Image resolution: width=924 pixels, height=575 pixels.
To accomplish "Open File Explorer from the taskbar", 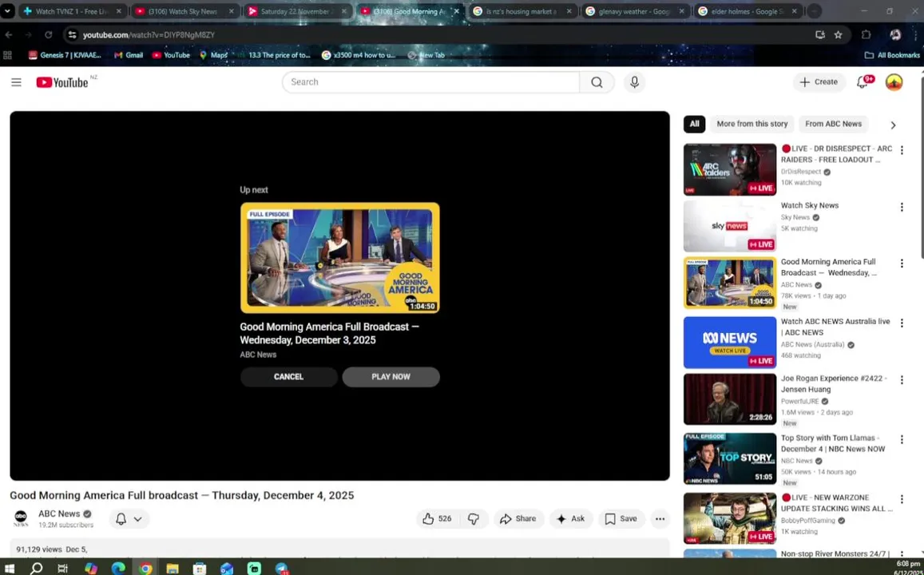I will (172, 569).
